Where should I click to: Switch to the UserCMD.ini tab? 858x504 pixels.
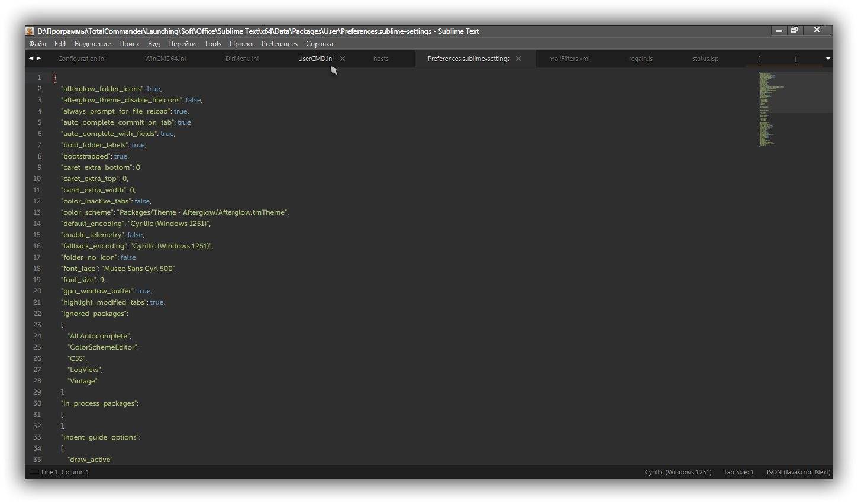tap(315, 59)
